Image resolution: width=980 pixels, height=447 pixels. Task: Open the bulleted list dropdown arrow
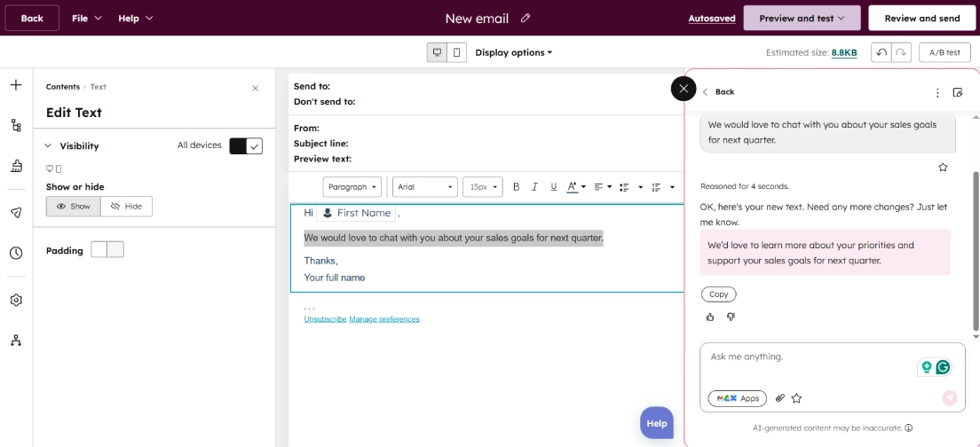pos(640,186)
